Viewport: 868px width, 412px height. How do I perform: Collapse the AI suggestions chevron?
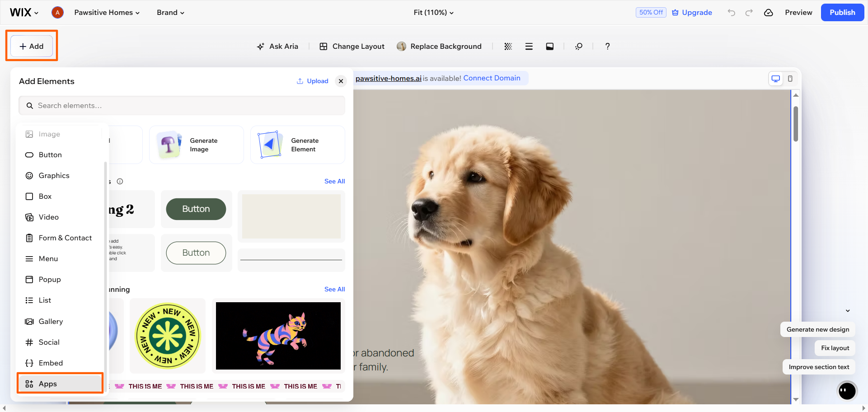click(848, 311)
